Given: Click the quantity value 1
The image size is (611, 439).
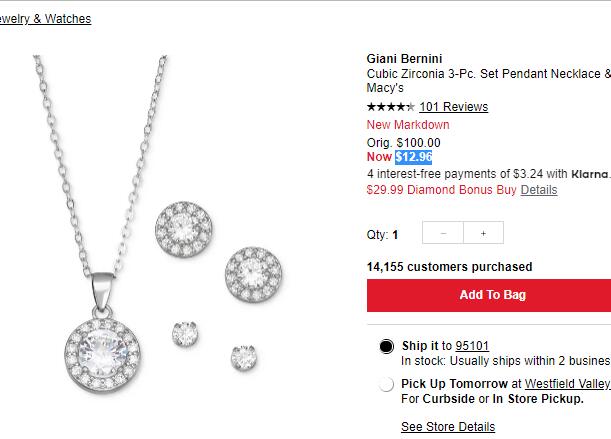Looking at the screenshot, I should tap(394, 235).
